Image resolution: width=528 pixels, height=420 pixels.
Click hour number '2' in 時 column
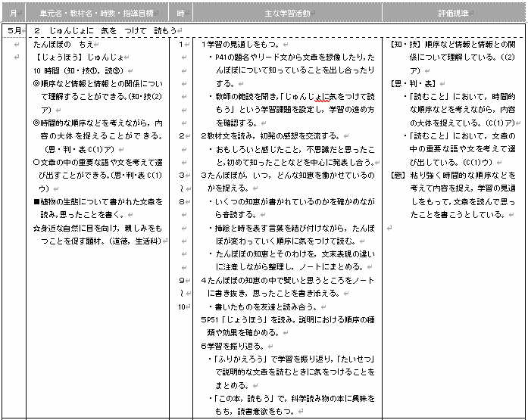tap(181, 136)
